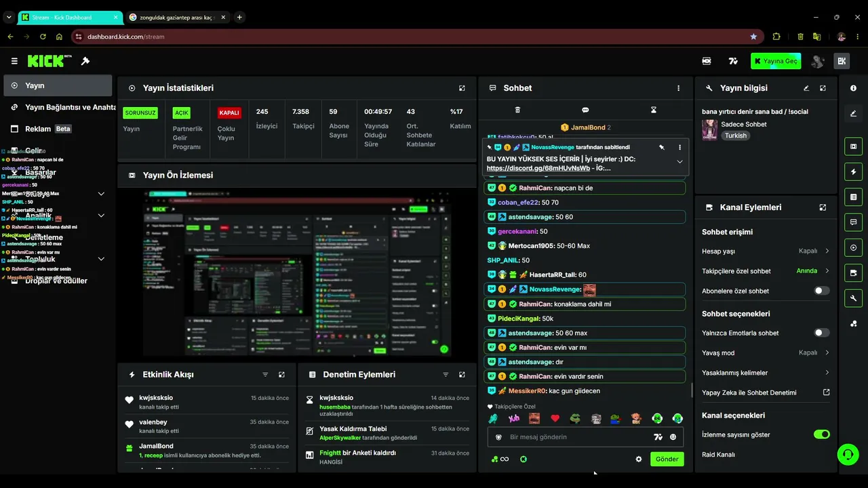
Task: Toggle stream preview widget in right rail
Action: pos(853,146)
